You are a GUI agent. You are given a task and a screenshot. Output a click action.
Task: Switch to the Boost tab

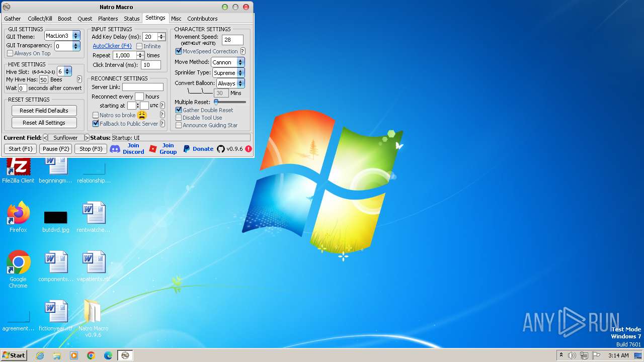[65, 19]
